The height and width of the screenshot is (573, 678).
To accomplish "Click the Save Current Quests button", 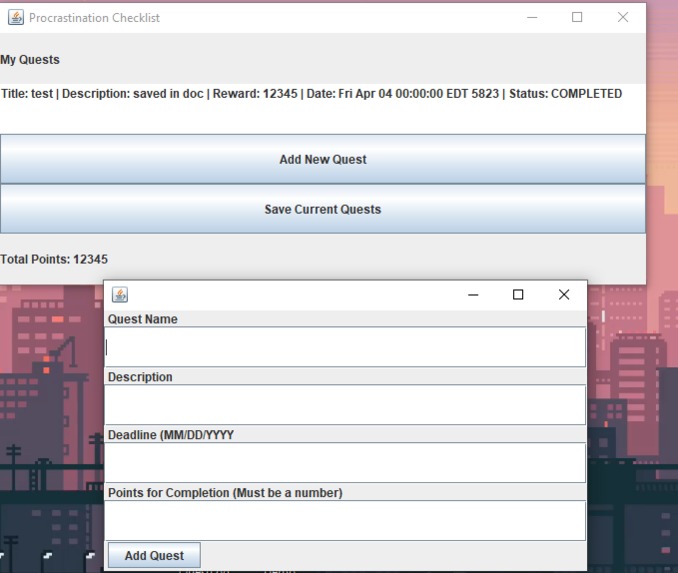I will (x=323, y=209).
